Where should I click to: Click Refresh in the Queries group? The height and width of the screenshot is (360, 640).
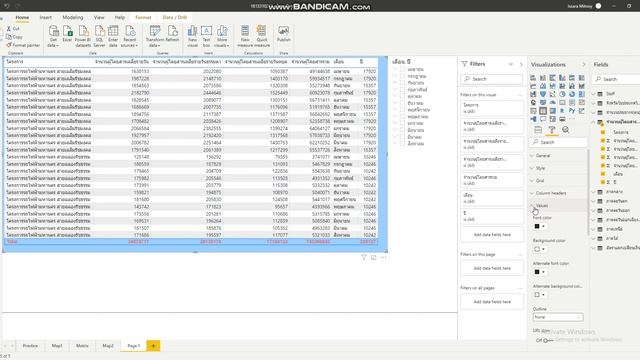pos(172,33)
